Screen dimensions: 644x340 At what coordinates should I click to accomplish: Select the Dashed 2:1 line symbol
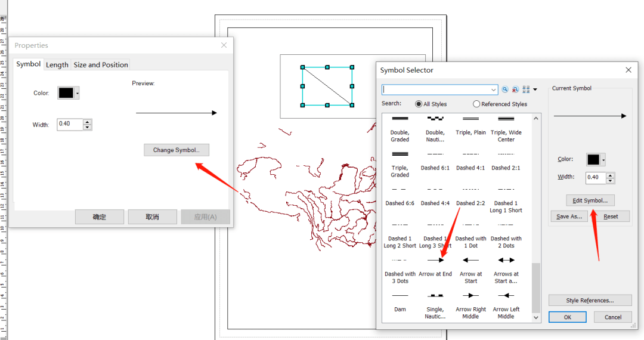[506, 161]
